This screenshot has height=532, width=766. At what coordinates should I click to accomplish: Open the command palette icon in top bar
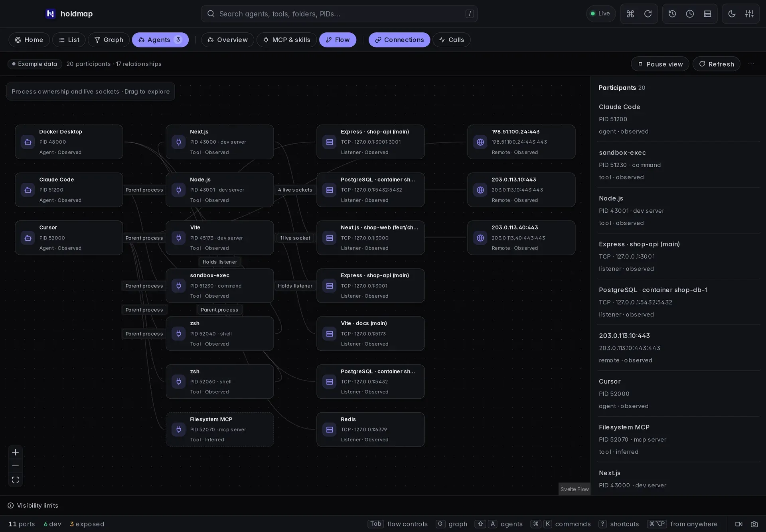[630, 14]
